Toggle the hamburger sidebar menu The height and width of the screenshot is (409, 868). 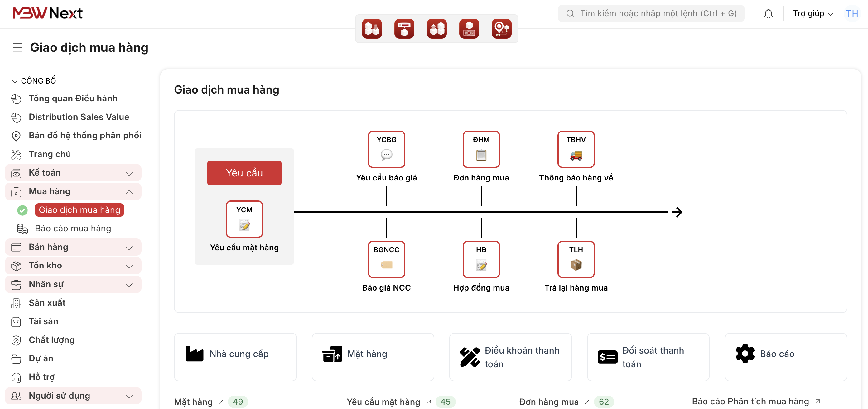17,47
